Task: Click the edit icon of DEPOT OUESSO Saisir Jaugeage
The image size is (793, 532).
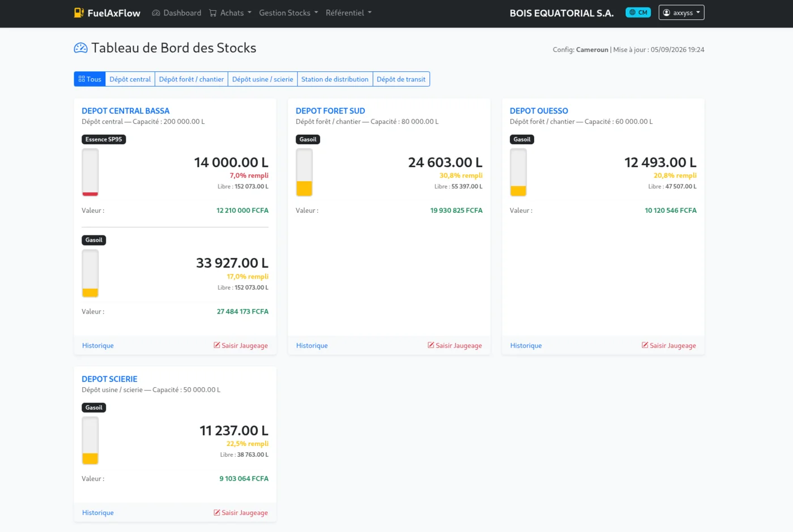Action: (x=645, y=345)
